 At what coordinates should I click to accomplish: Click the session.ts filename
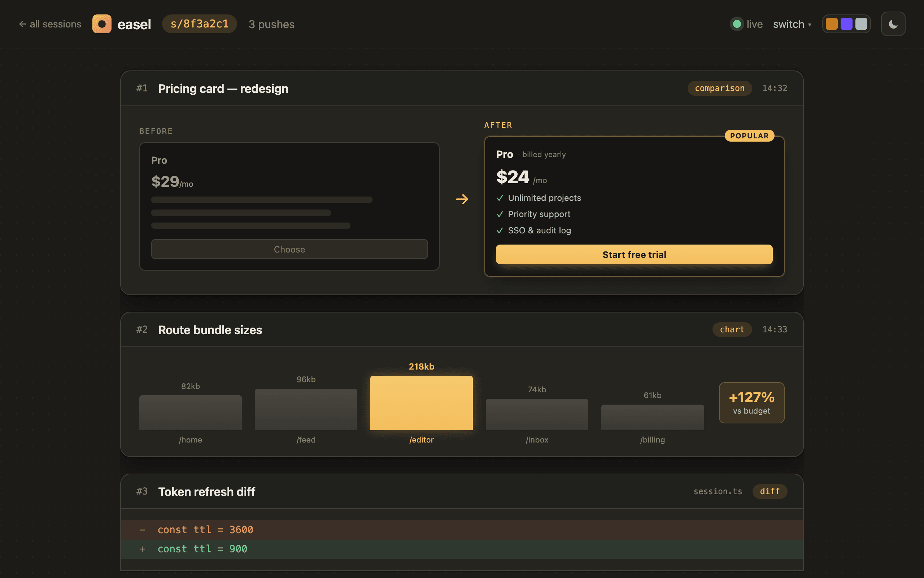point(718,492)
